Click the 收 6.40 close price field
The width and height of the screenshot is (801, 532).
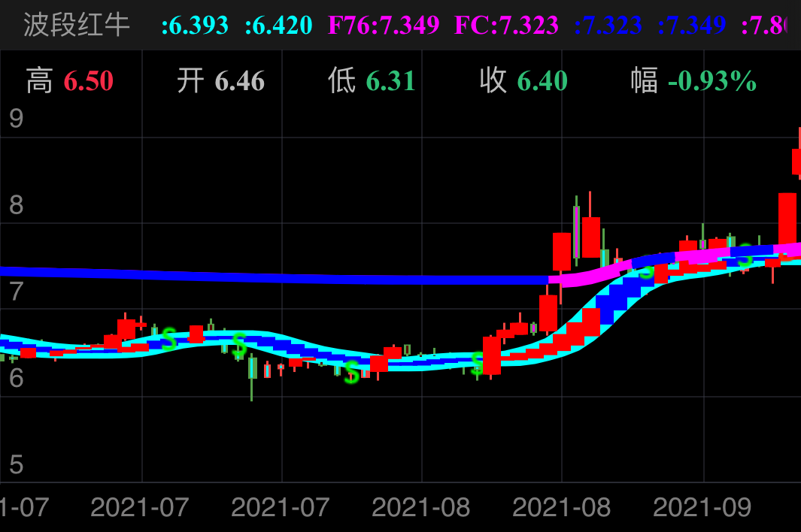523,80
